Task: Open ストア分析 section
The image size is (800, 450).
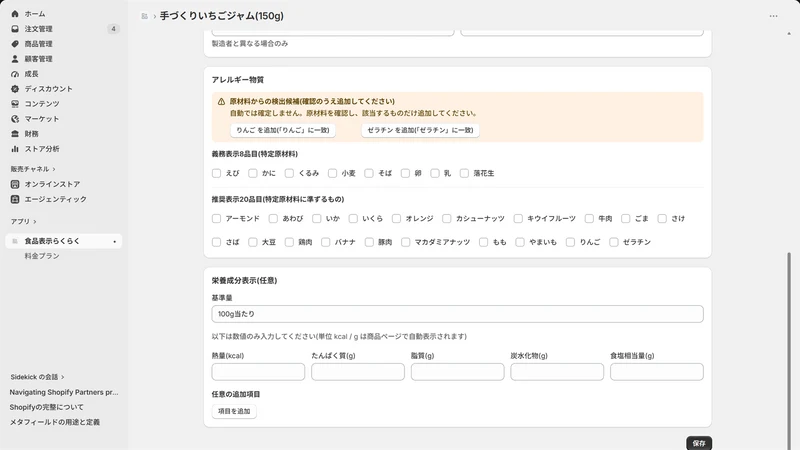Action: (x=42, y=149)
